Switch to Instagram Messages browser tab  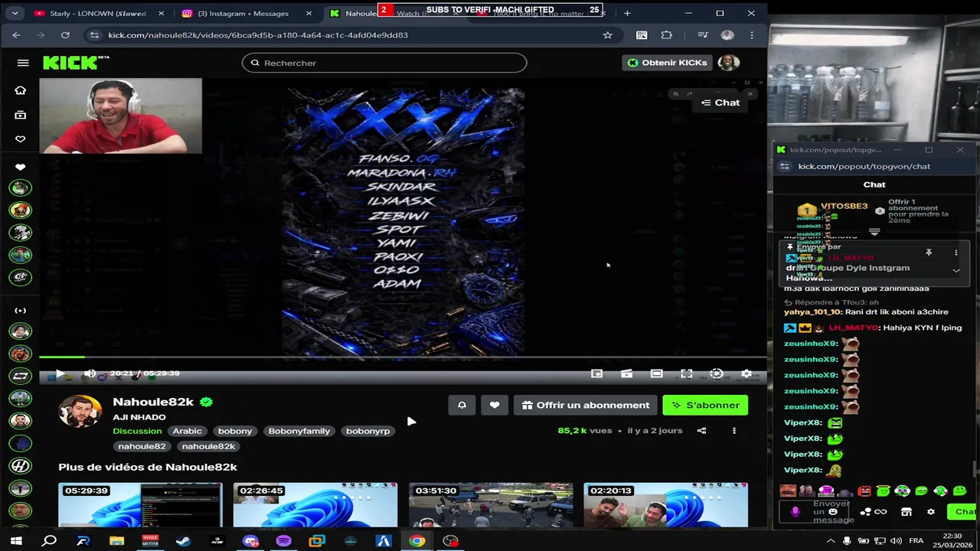coord(245,13)
